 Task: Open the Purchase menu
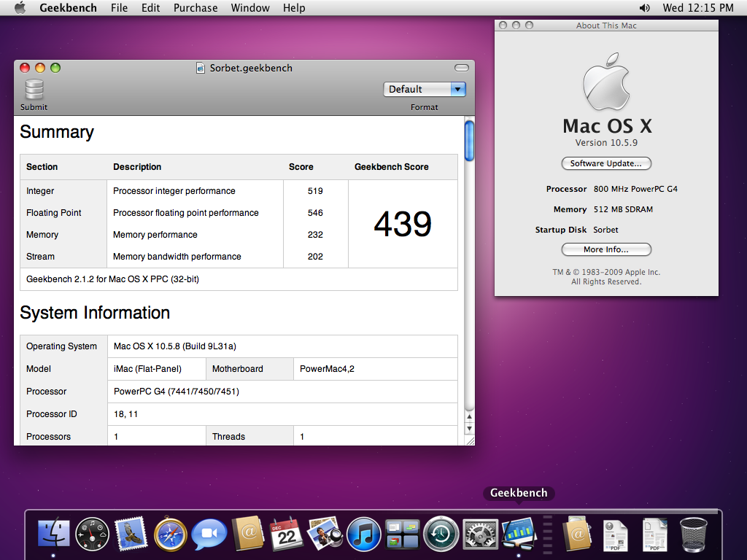[x=196, y=7]
